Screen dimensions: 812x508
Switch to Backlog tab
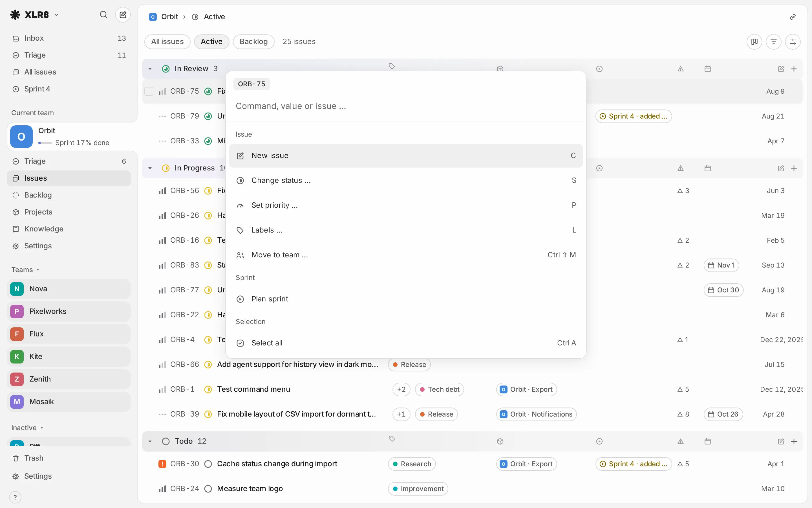(254, 42)
